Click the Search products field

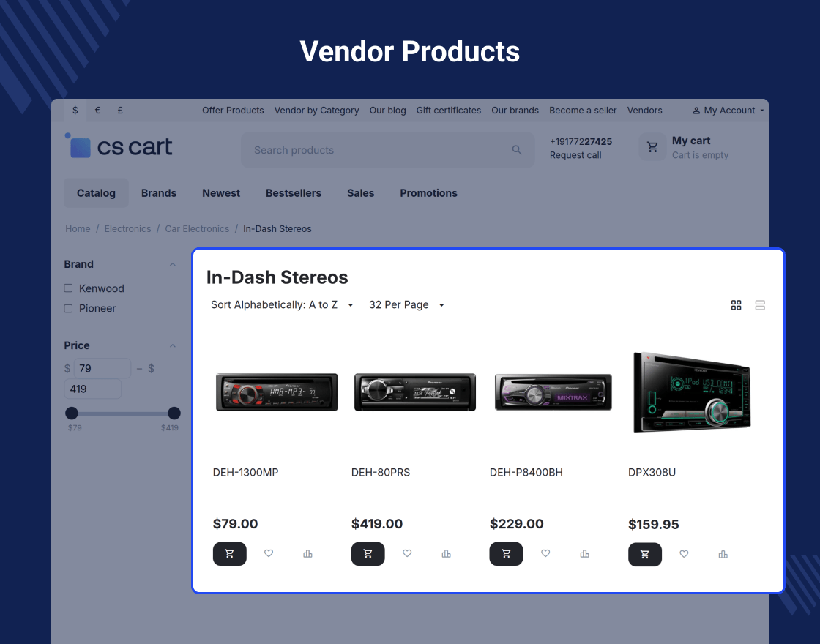(387, 150)
